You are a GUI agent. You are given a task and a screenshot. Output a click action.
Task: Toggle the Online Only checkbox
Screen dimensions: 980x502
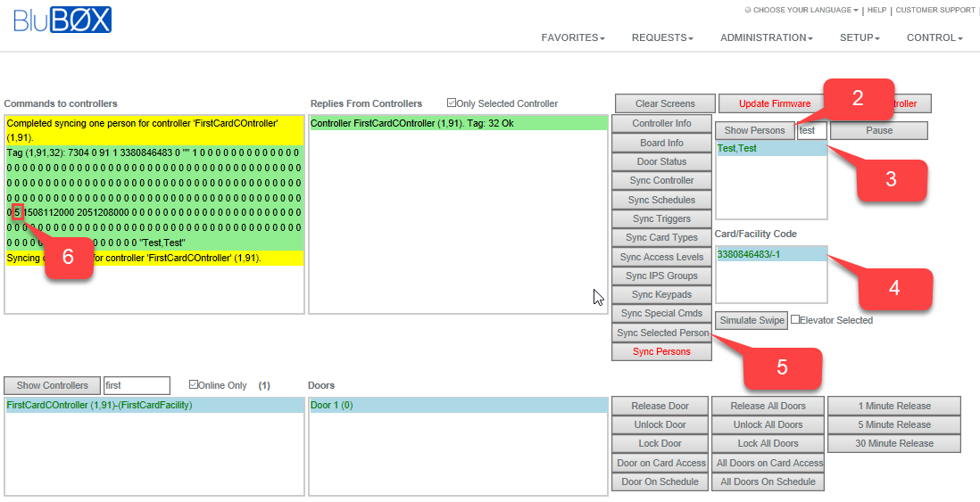pyautogui.click(x=194, y=385)
